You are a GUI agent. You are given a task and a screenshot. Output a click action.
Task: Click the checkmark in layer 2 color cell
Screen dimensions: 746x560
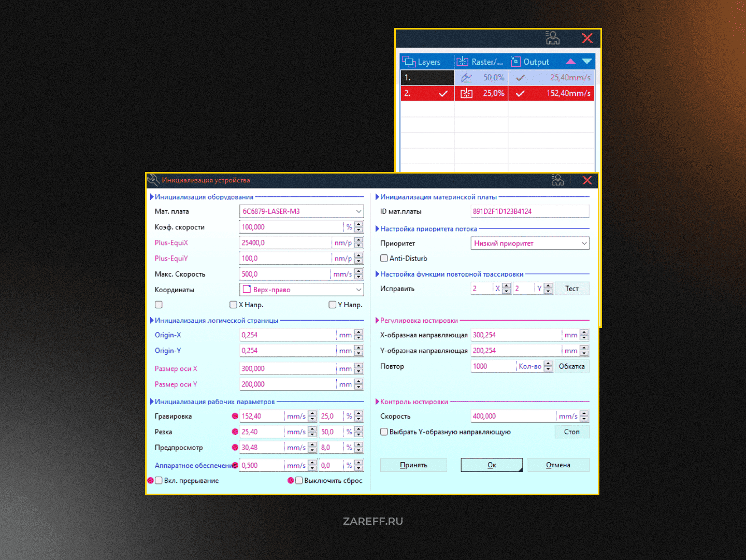[x=443, y=94]
